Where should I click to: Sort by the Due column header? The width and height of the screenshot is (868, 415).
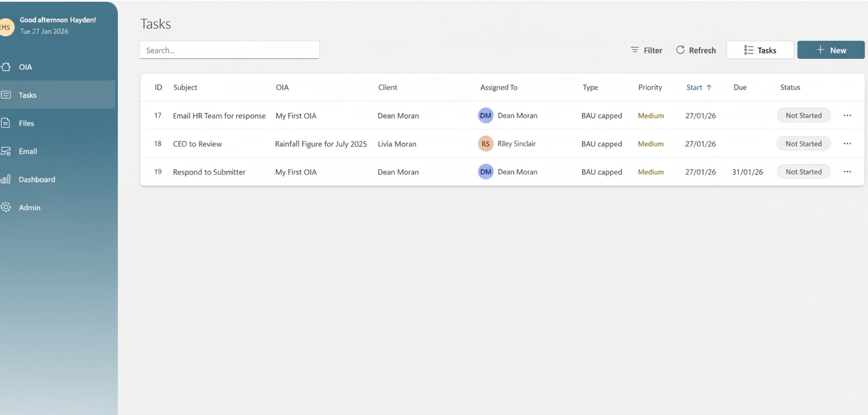tap(740, 87)
